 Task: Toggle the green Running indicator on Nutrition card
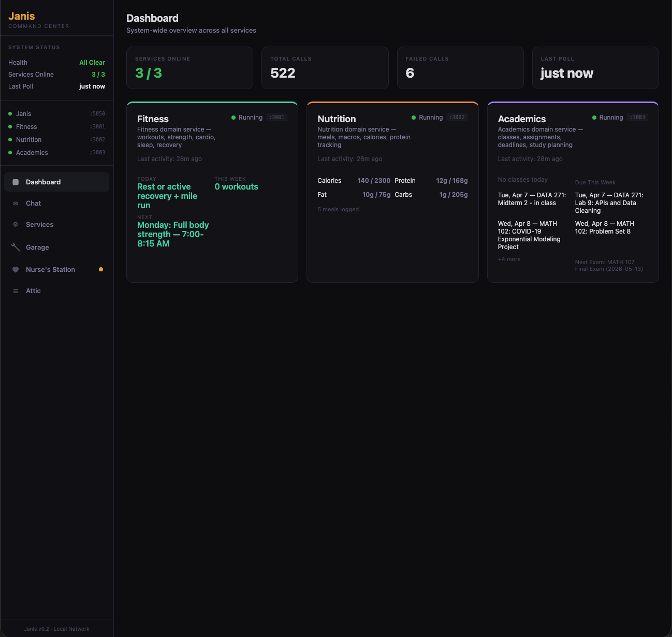pos(414,118)
